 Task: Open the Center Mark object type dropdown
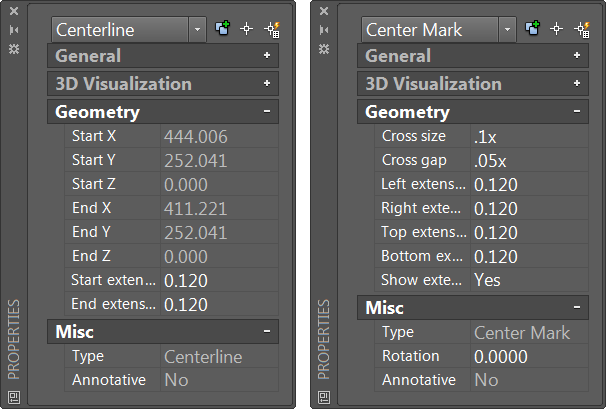coord(507,30)
